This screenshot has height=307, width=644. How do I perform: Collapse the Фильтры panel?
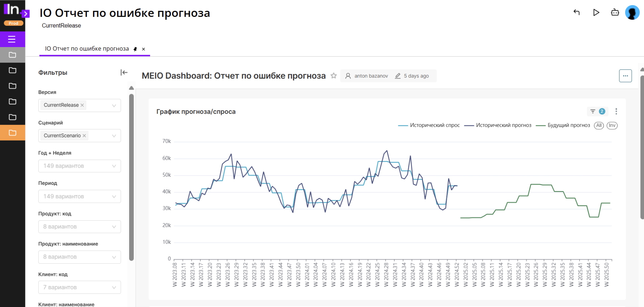click(x=124, y=72)
